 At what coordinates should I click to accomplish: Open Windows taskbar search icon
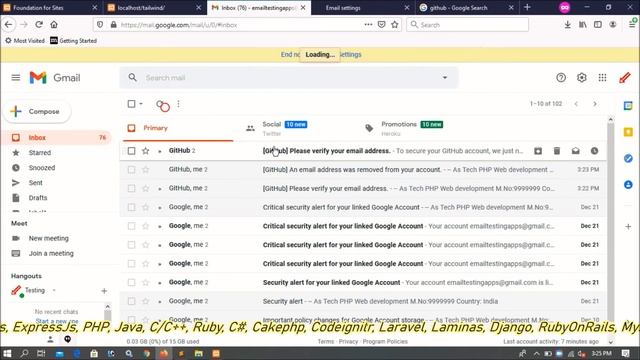pos(24,353)
